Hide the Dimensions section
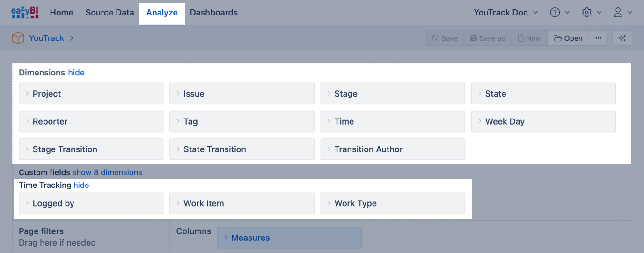Screen dimensions: 644x253 [x=76, y=73]
